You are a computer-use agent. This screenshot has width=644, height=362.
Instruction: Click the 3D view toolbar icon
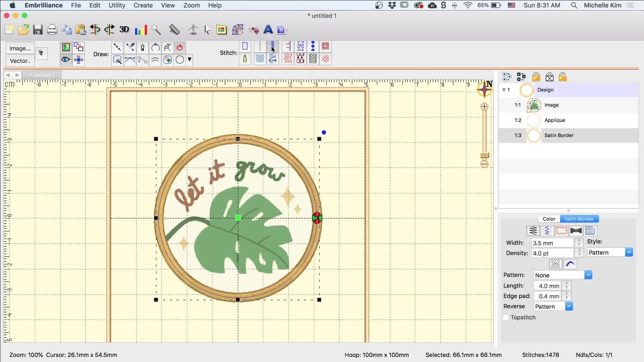[x=124, y=29]
